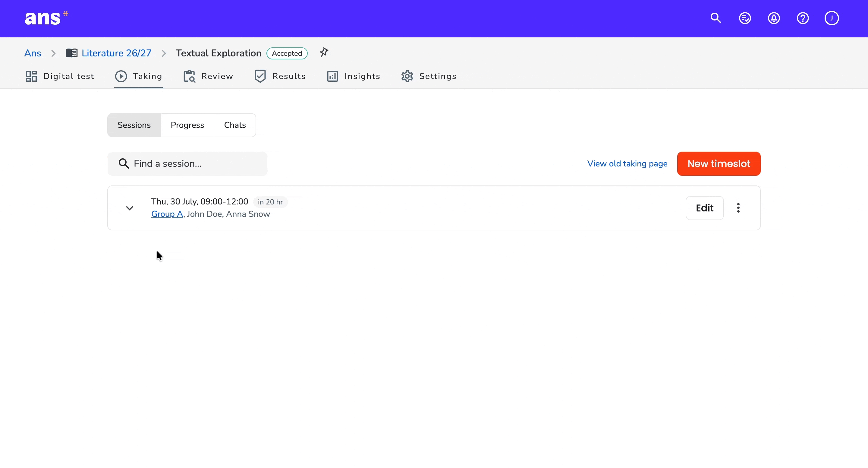Click the New timeslot button
The width and height of the screenshot is (868, 468).
pyautogui.click(x=719, y=163)
